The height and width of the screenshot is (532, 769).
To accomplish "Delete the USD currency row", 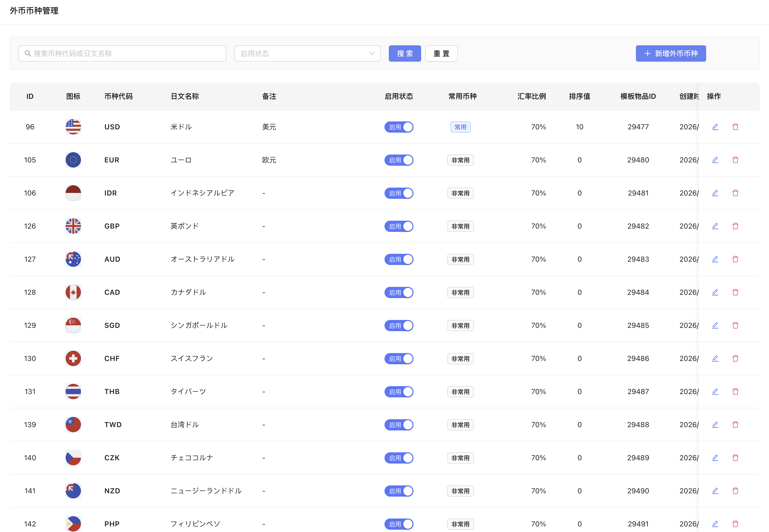I will 735,127.
